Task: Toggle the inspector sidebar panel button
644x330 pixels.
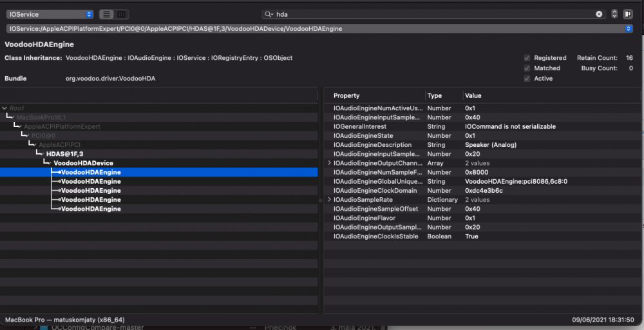Action: click(627, 14)
